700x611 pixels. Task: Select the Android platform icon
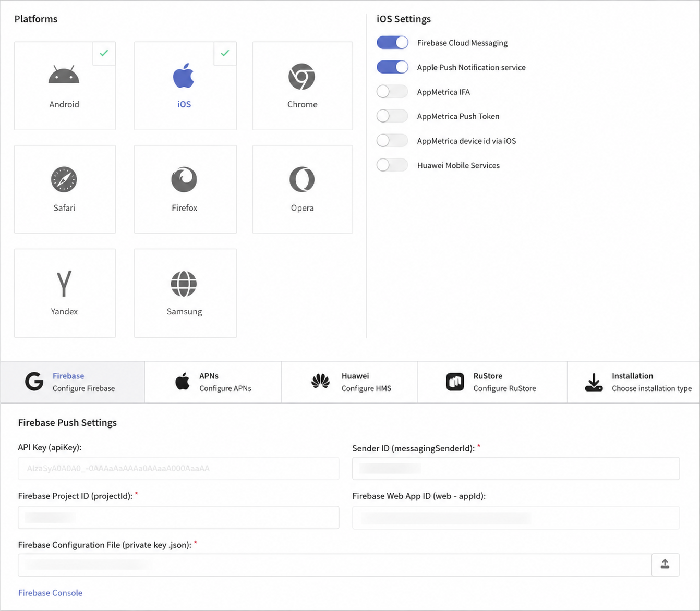(x=64, y=75)
